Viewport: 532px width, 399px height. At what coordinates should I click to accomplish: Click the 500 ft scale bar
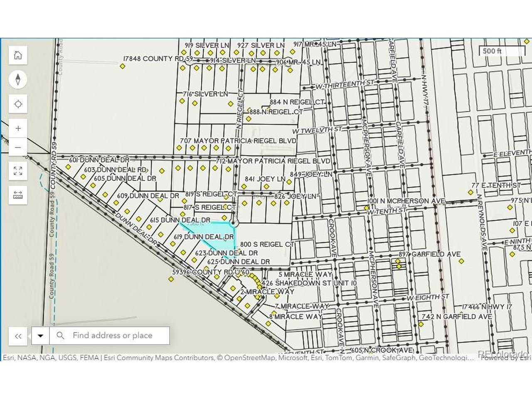(x=502, y=51)
